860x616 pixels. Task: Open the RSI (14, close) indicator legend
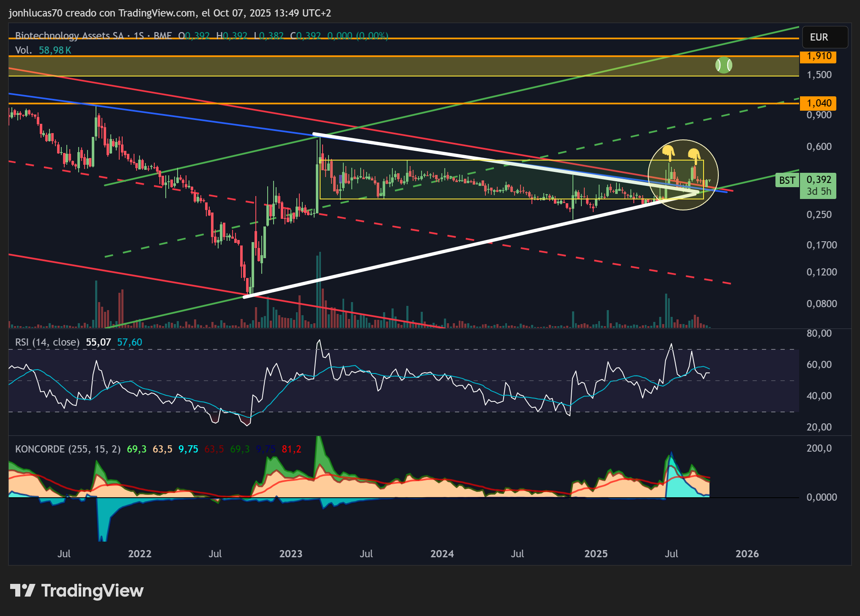47,342
